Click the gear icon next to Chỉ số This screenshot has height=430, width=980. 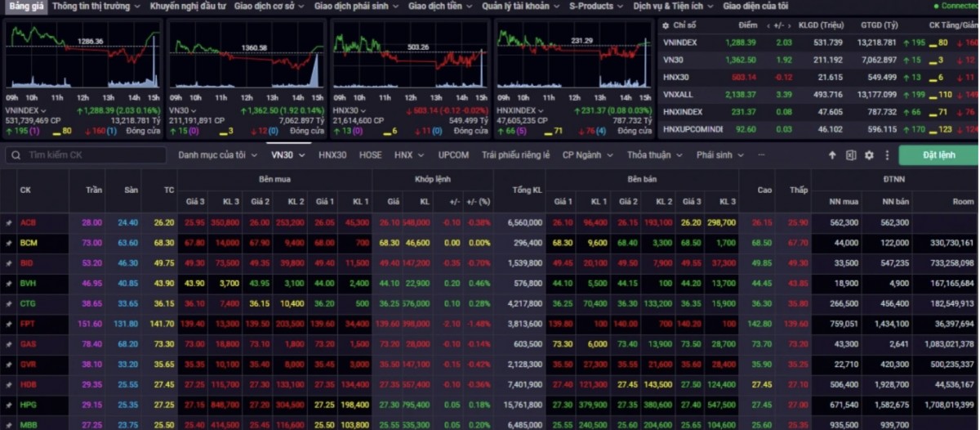pyautogui.click(x=666, y=26)
